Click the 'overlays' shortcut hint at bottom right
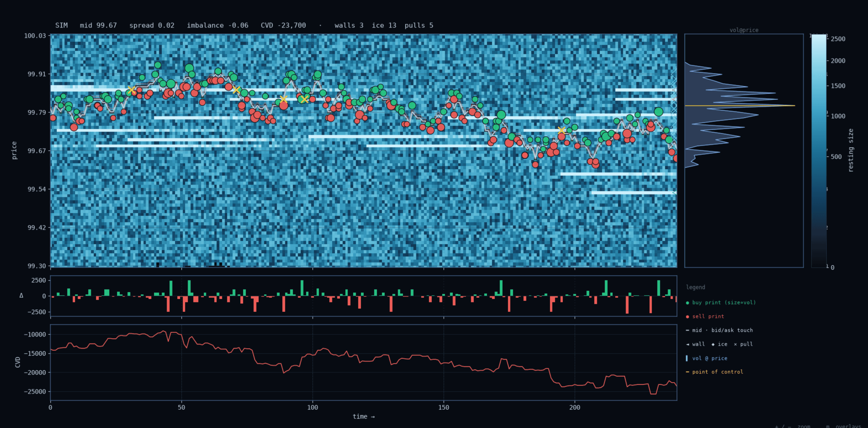 pos(849,426)
